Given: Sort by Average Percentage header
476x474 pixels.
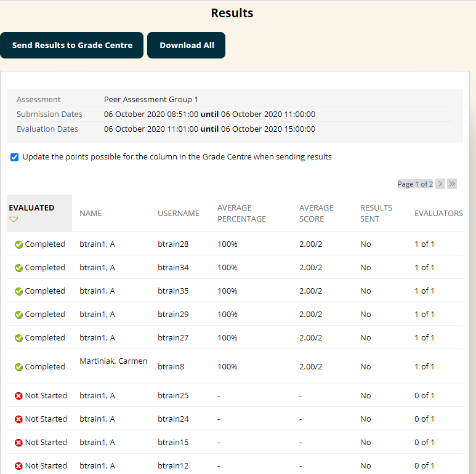Looking at the screenshot, I should [x=241, y=214].
